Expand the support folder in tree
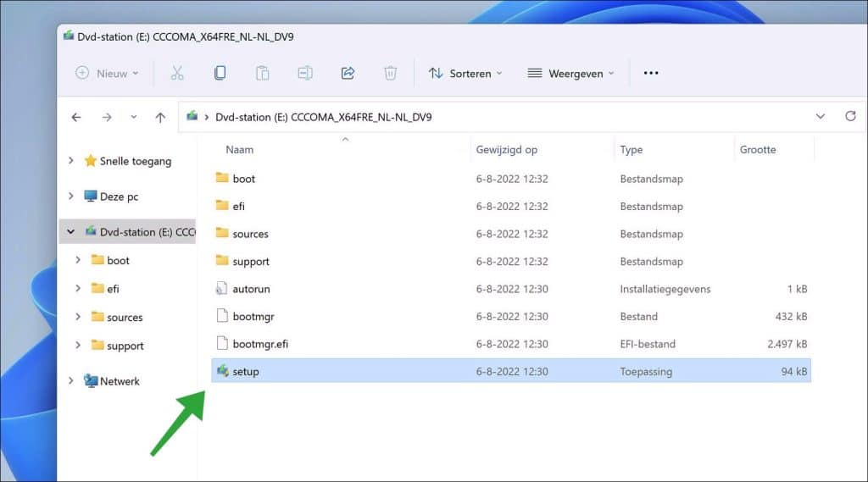This screenshot has height=482, width=868. click(78, 345)
